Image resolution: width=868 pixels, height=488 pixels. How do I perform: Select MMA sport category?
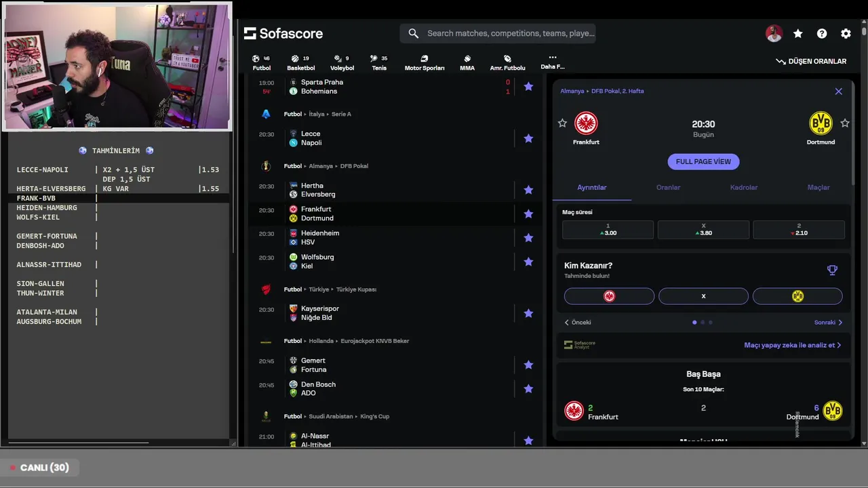click(467, 62)
